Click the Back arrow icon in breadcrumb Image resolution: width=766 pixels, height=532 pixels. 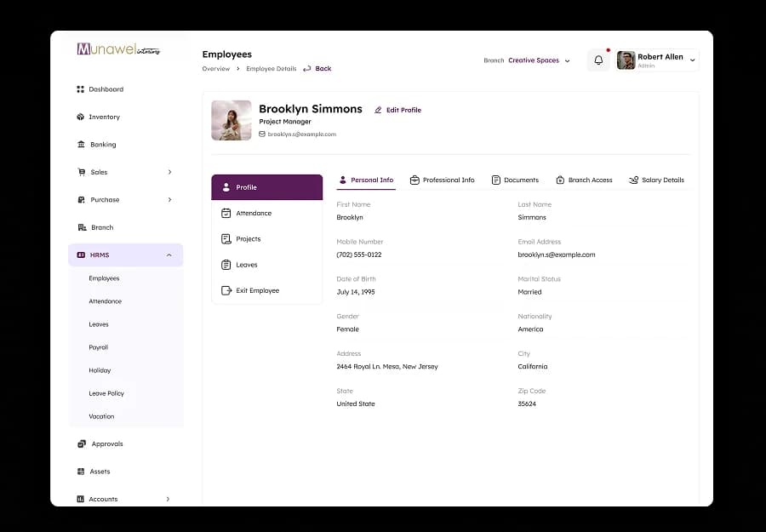(306, 68)
